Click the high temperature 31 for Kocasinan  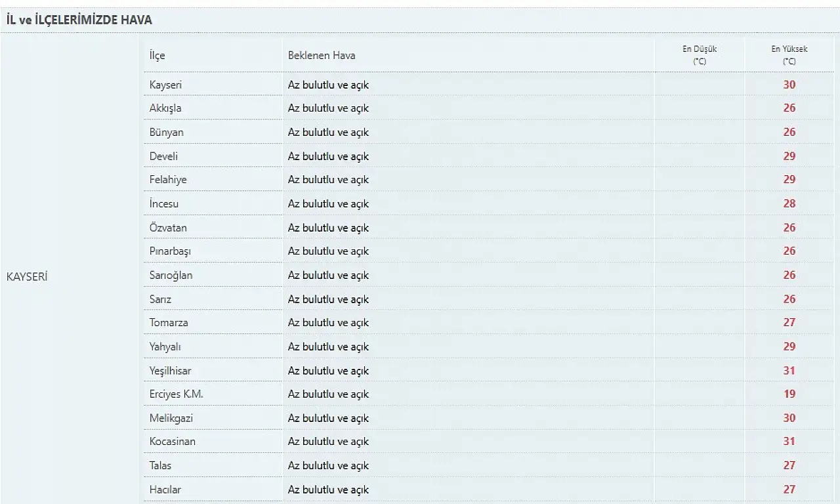[x=789, y=442]
